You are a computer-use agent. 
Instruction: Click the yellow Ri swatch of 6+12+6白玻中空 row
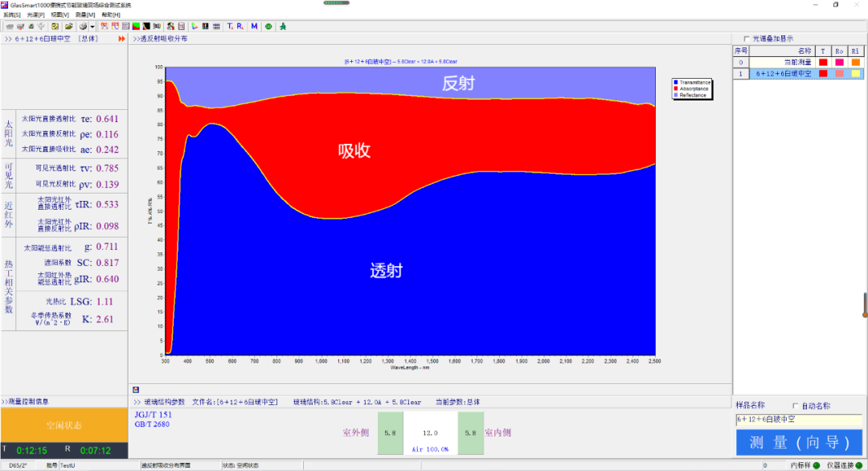coord(856,74)
